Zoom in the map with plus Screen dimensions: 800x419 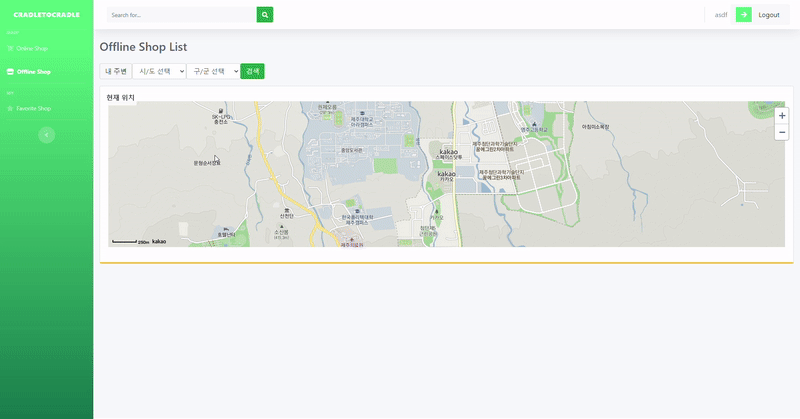coord(782,116)
